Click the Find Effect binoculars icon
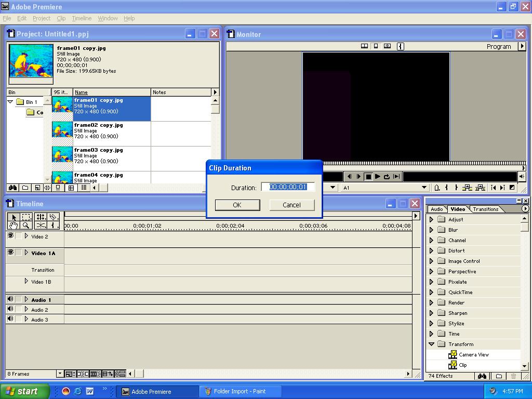The width and height of the screenshot is (532, 399). coord(482,376)
